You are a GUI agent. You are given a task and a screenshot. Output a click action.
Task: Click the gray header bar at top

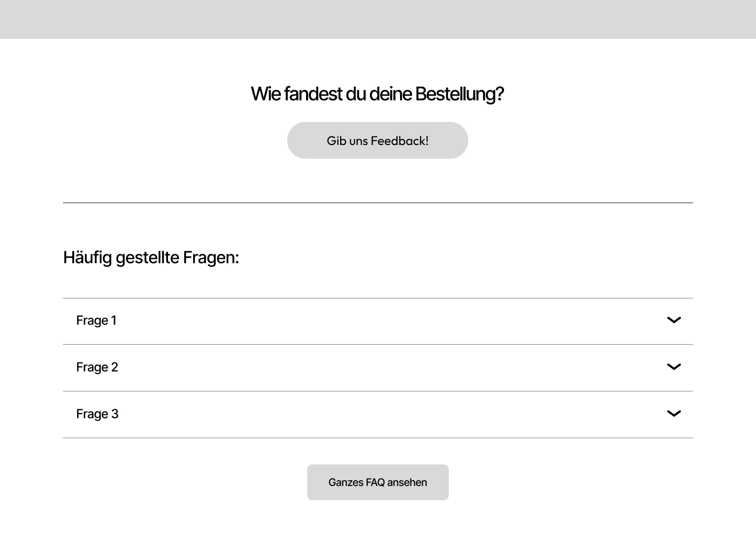[x=378, y=19]
